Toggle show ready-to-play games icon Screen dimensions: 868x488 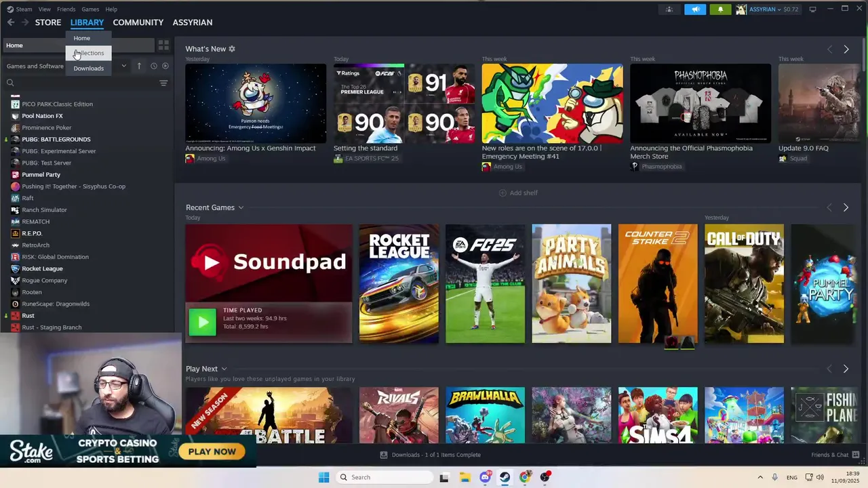[x=165, y=66]
